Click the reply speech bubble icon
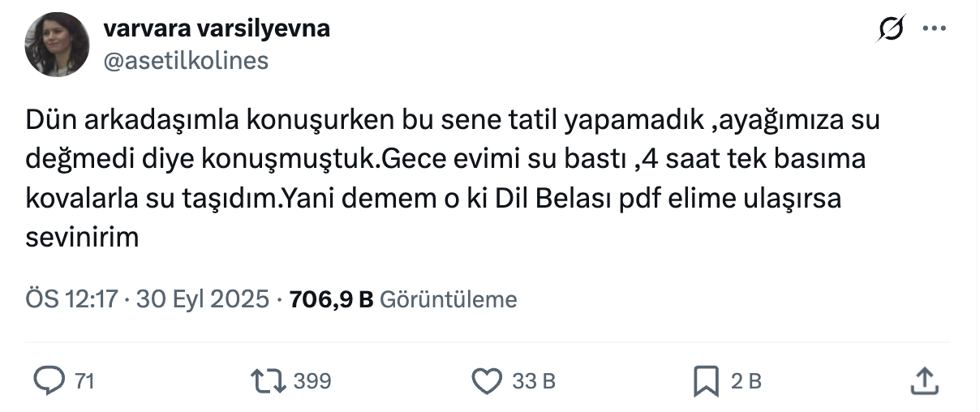 (54, 380)
